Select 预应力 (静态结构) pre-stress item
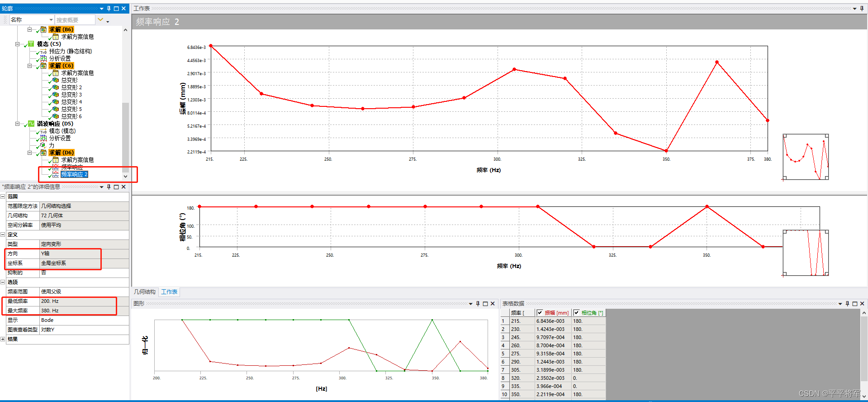The image size is (868, 402). click(x=70, y=51)
